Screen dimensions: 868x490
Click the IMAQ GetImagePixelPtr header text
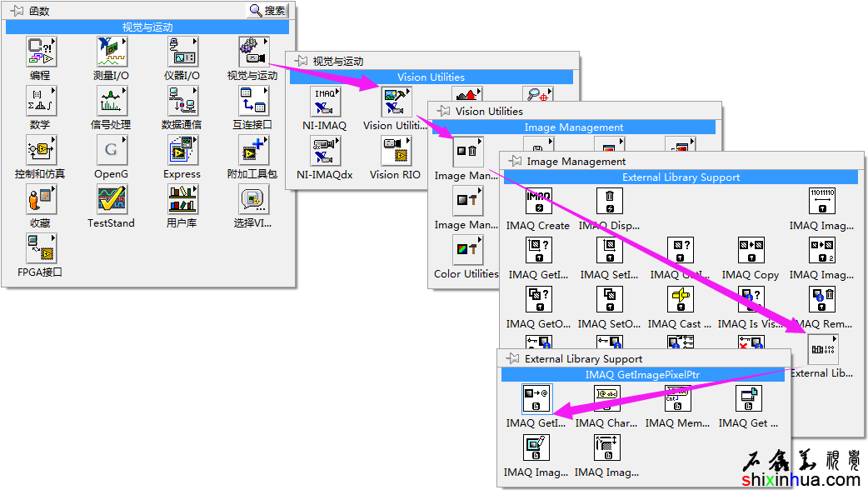[x=643, y=375]
